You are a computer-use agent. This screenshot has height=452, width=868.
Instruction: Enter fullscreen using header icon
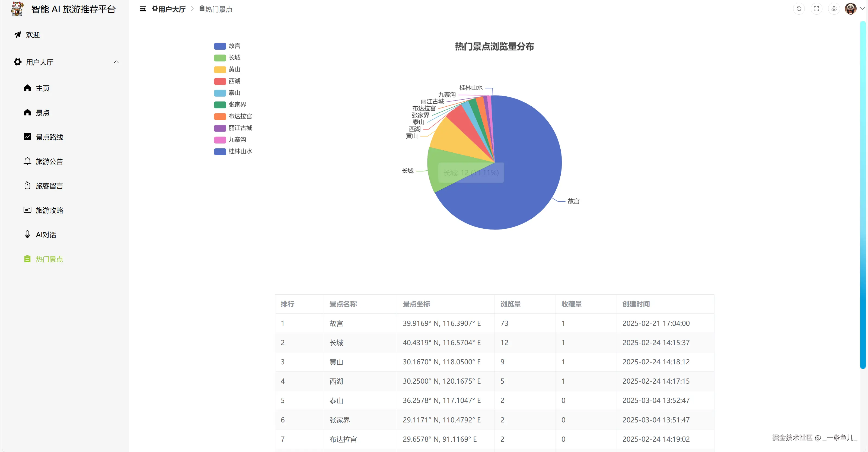pyautogui.click(x=816, y=9)
